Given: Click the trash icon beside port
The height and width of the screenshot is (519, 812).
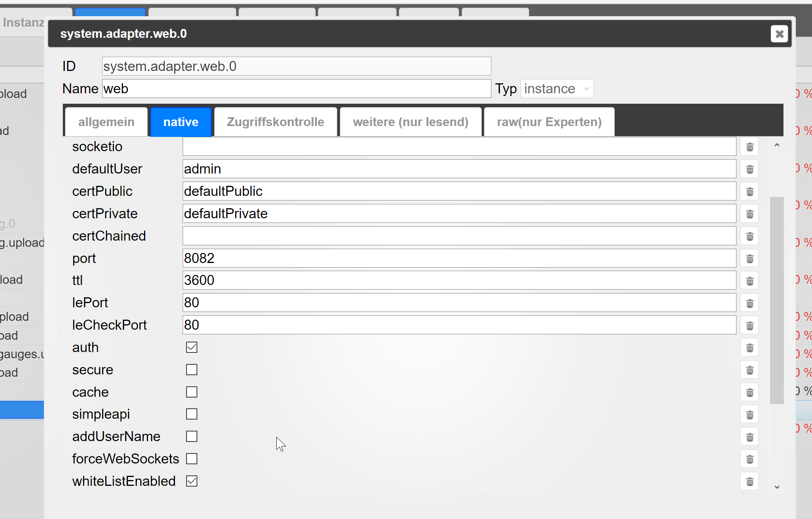Looking at the screenshot, I should pos(750,259).
